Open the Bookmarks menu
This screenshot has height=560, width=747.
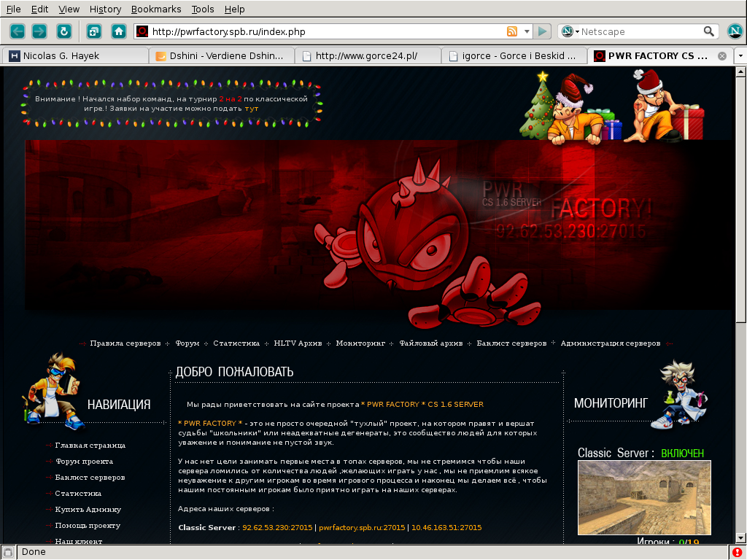point(155,9)
